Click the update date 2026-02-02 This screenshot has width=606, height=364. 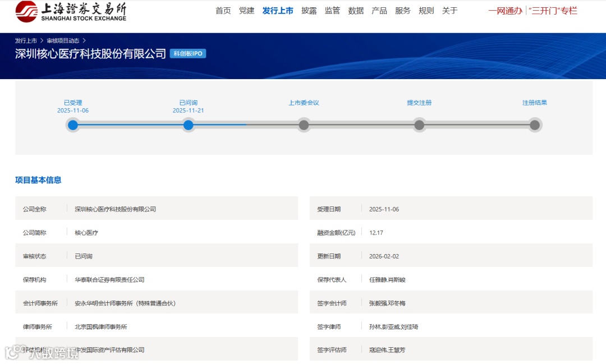(x=384, y=256)
